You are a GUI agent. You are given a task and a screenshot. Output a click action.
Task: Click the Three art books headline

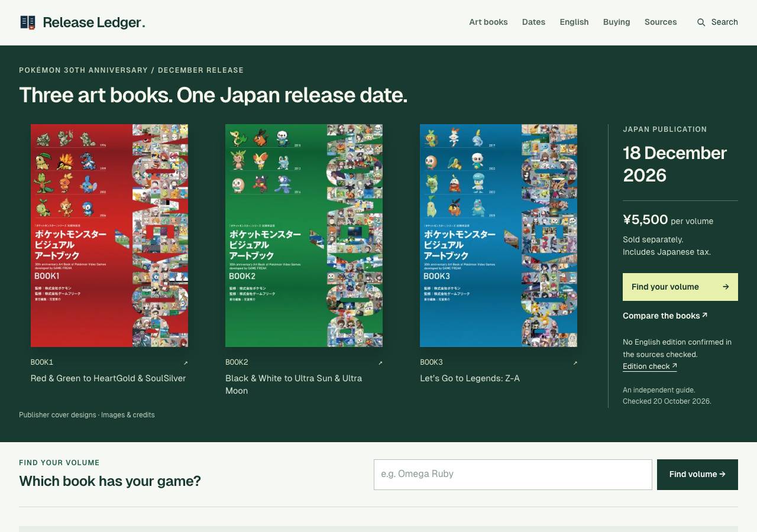(213, 95)
